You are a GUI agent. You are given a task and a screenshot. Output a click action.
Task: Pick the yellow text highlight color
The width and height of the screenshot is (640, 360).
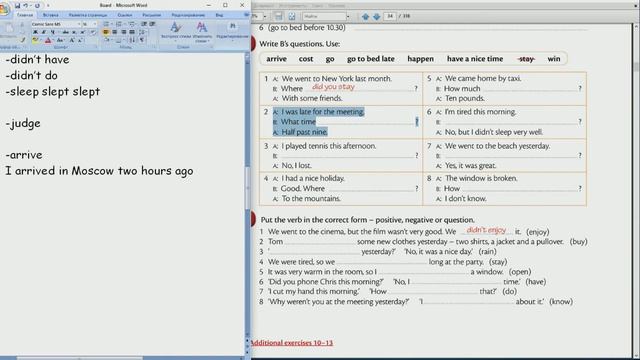point(35,40)
